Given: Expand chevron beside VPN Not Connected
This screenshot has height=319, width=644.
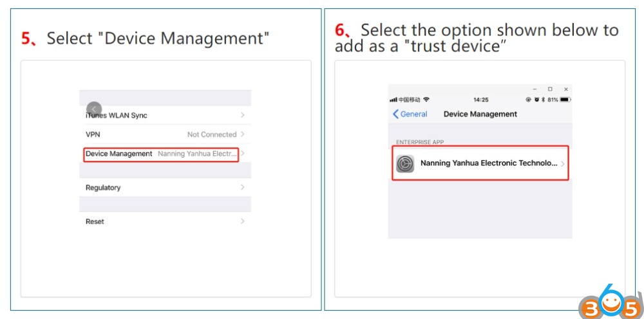Looking at the screenshot, I should (x=243, y=134).
